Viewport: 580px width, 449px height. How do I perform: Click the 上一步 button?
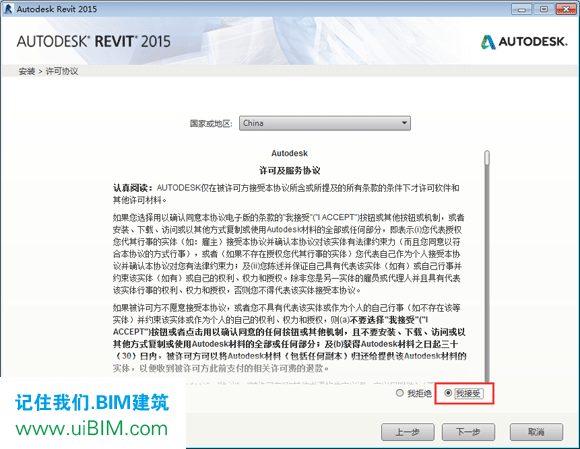pyautogui.click(x=408, y=432)
